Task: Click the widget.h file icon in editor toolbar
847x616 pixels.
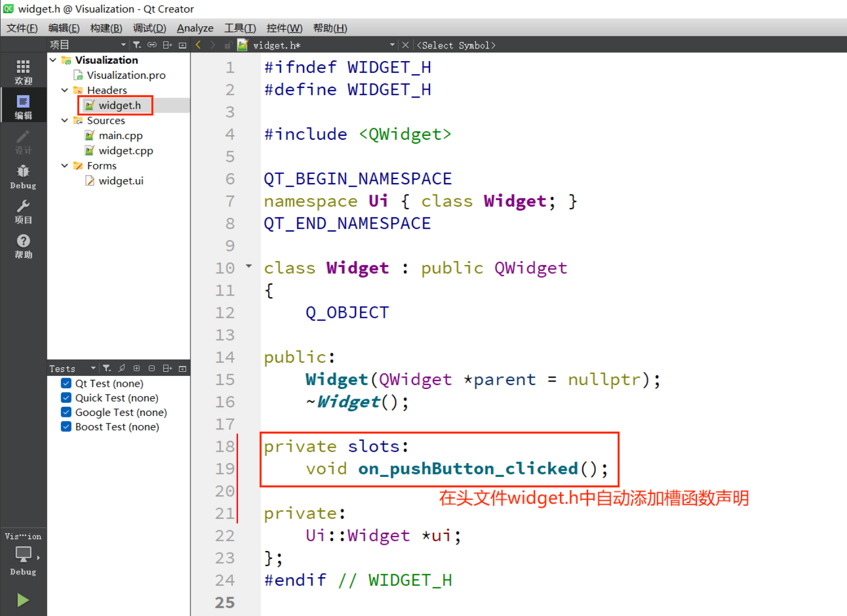Action: click(242, 44)
